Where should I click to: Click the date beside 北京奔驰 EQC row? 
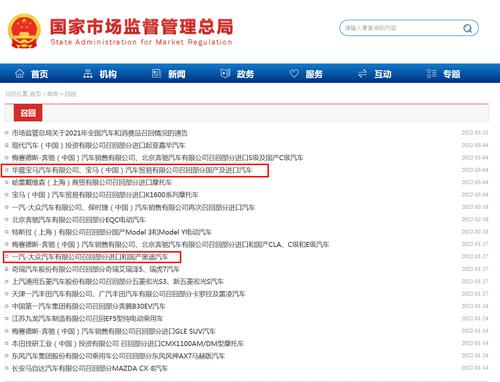point(475,219)
